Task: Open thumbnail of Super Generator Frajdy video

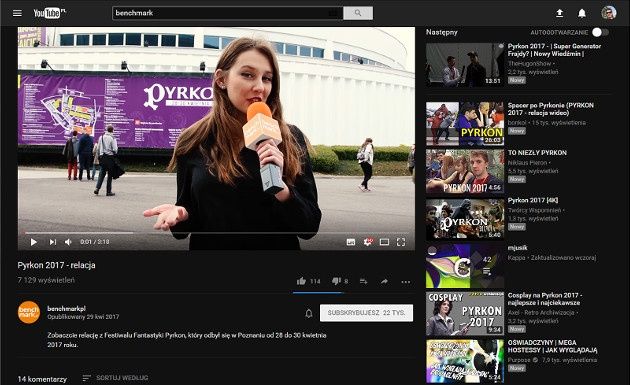Action: (x=465, y=65)
